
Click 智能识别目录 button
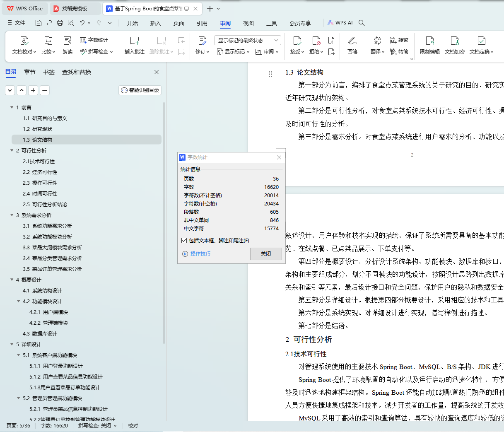[140, 90]
